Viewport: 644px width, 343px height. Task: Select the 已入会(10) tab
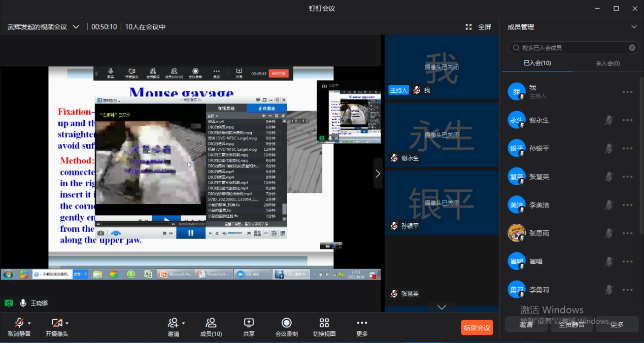tap(537, 63)
